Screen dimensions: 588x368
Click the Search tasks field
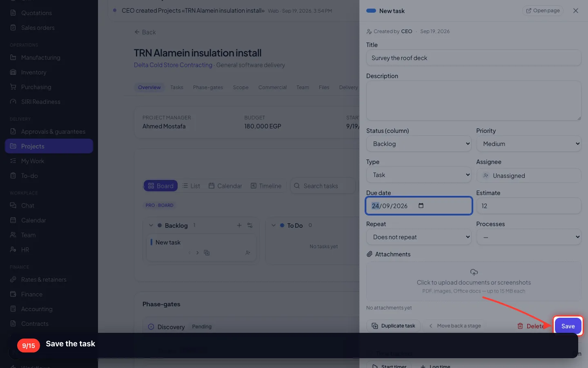pyautogui.click(x=323, y=186)
